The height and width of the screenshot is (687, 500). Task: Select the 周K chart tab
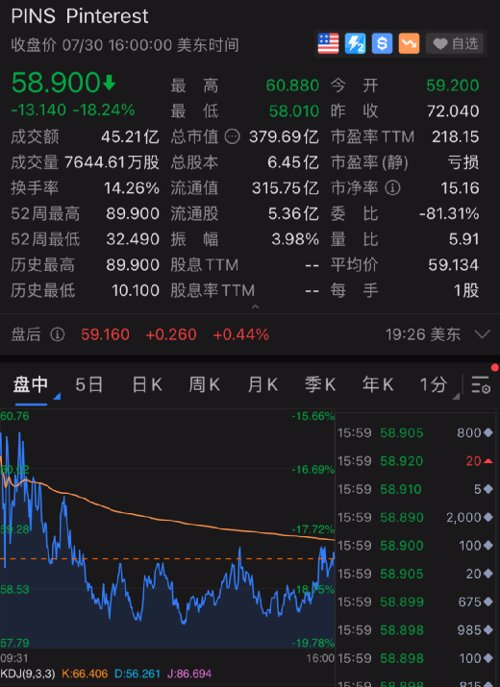click(x=204, y=385)
